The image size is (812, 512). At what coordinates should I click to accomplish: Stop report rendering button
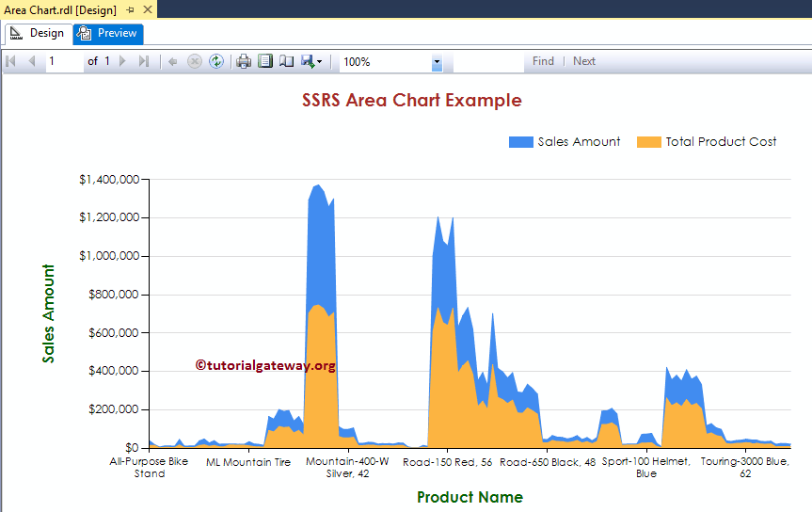194,62
